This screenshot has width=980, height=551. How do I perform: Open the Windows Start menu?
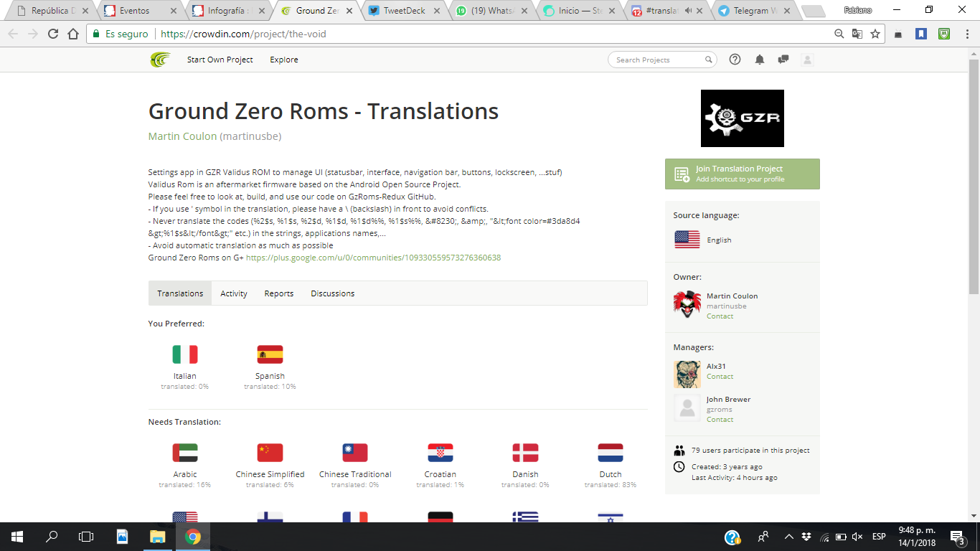pyautogui.click(x=17, y=537)
